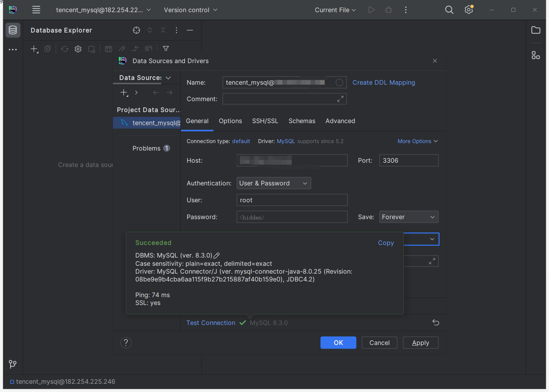The image size is (549, 392).
Task: Open the Git tool window icon
Action: click(13, 364)
